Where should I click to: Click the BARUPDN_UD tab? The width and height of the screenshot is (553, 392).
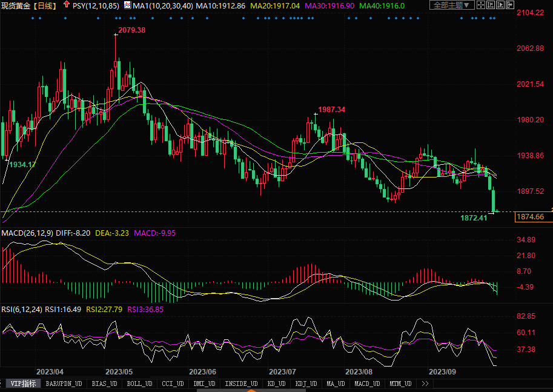pos(64,384)
